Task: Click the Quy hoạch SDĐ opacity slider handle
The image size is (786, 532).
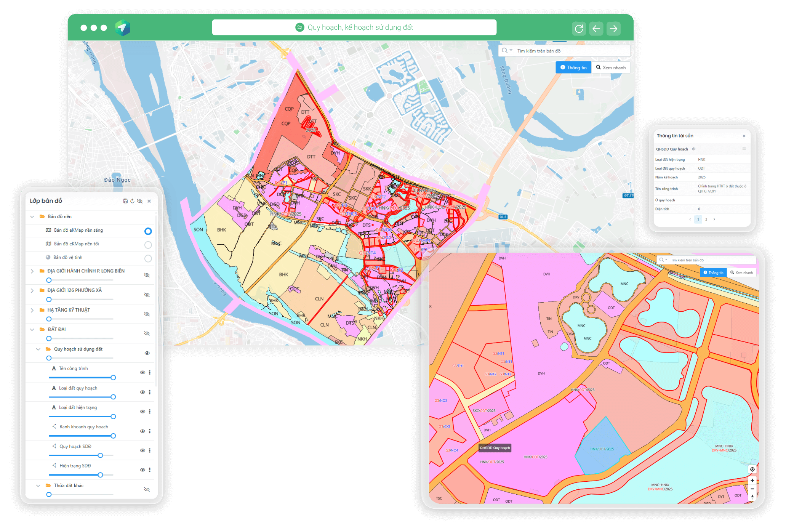Action: [100, 455]
